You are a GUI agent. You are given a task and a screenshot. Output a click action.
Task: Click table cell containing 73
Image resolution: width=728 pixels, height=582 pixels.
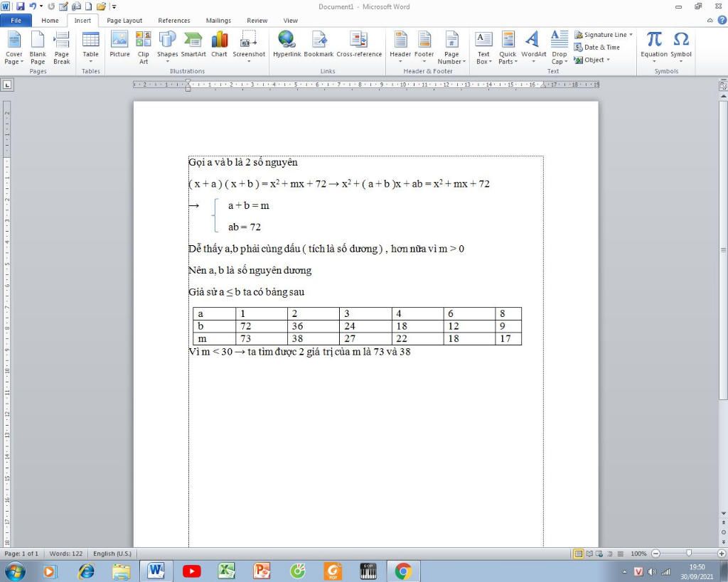point(262,338)
